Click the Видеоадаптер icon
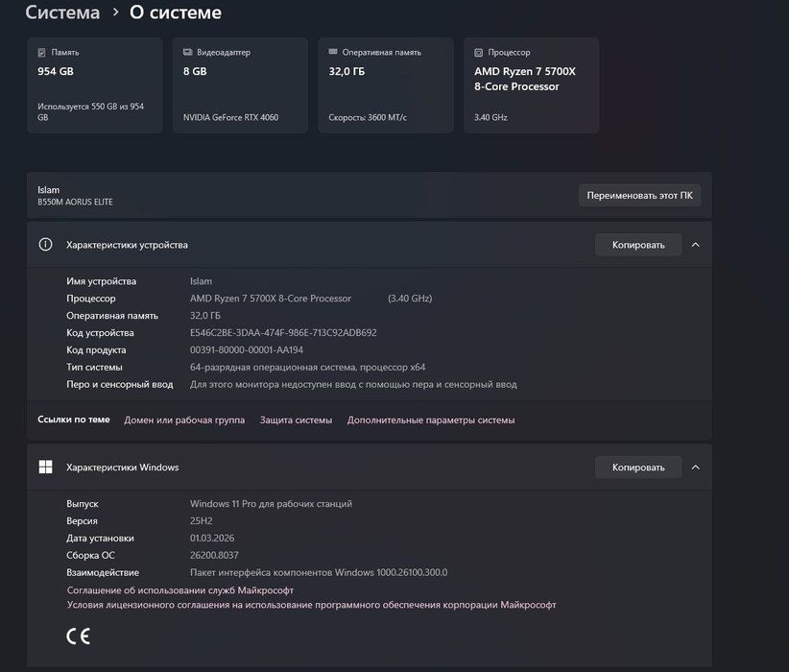The image size is (789, 672). (x=188, y=52)
